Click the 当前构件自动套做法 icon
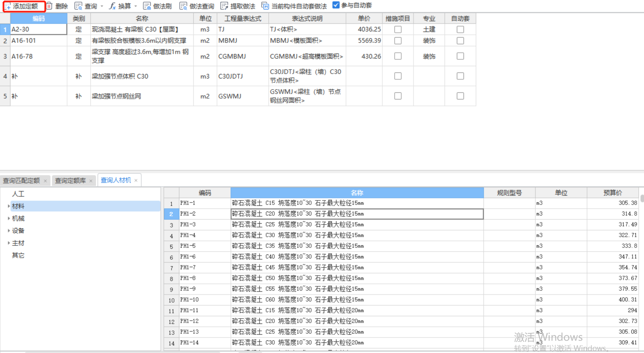 tap(265, 6)
